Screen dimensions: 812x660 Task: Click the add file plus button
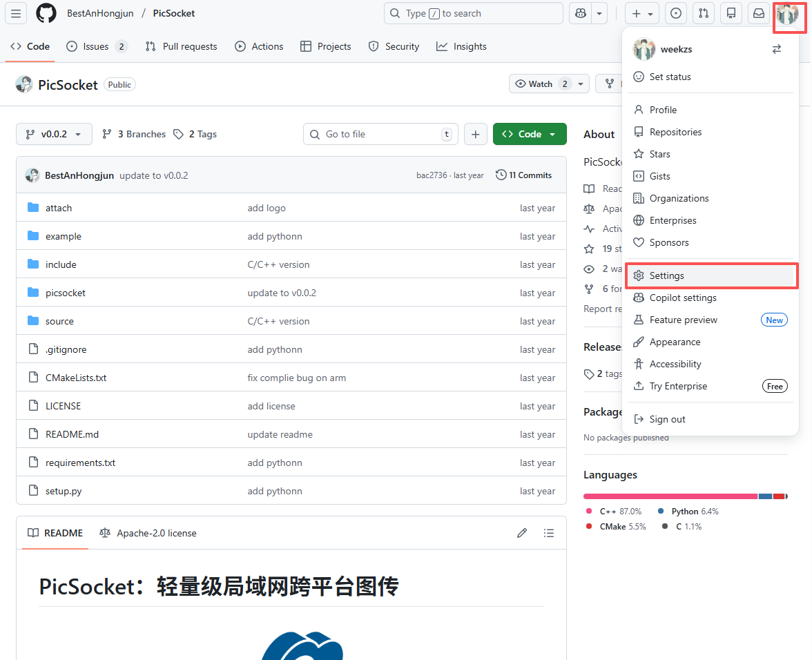tap(475, 134)
